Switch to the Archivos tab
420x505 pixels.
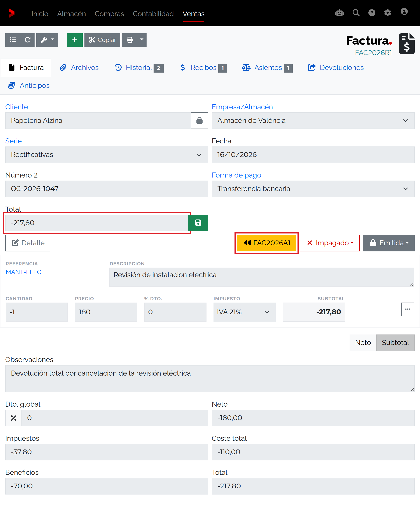click(79, 68)
